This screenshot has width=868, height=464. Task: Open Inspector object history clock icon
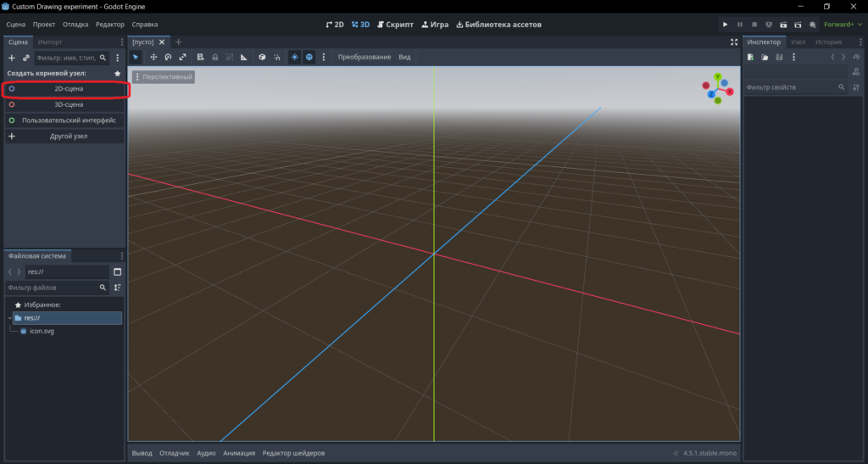point(856,57)
